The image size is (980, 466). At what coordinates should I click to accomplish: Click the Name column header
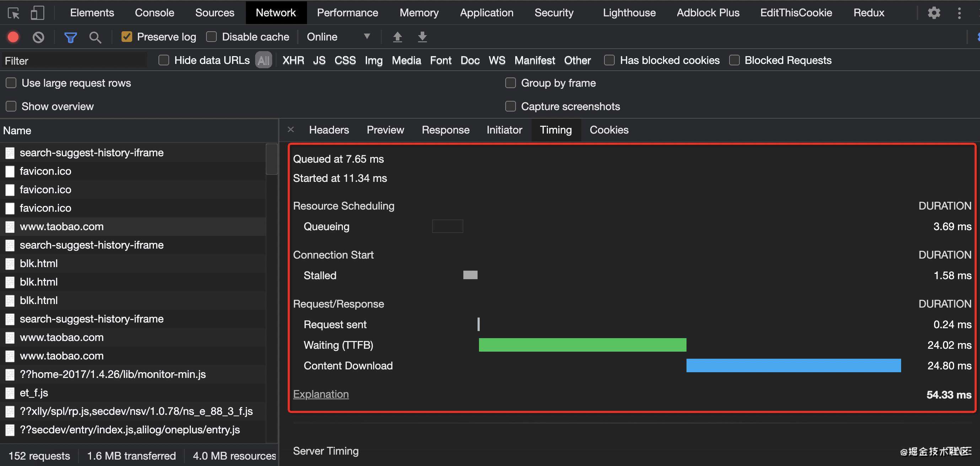pos(139,130)
